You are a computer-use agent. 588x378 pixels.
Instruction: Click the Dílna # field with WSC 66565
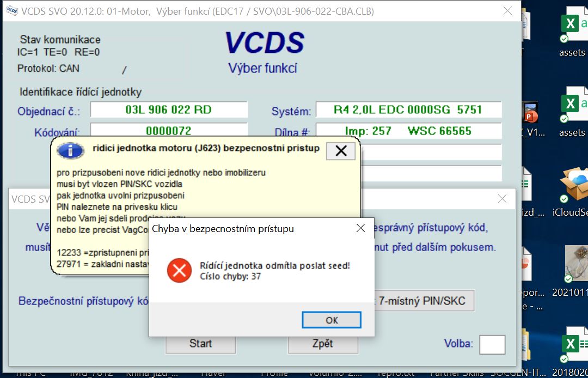tap(408, 131)
